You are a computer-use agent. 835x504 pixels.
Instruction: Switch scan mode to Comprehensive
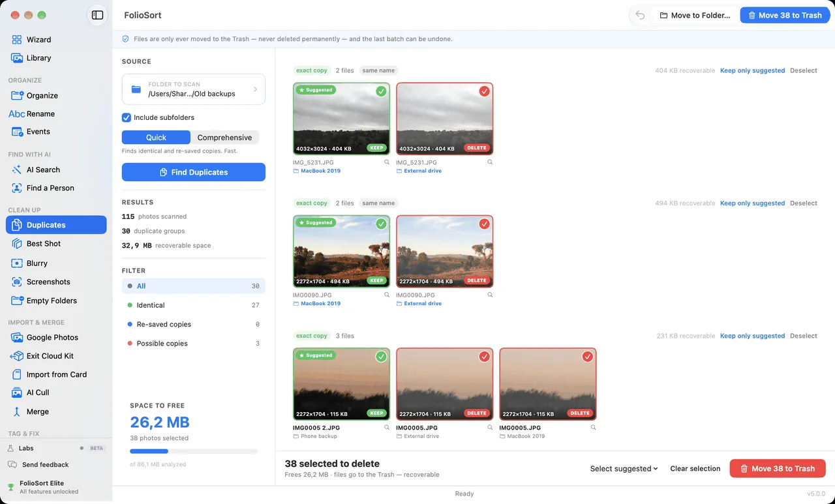224,138
